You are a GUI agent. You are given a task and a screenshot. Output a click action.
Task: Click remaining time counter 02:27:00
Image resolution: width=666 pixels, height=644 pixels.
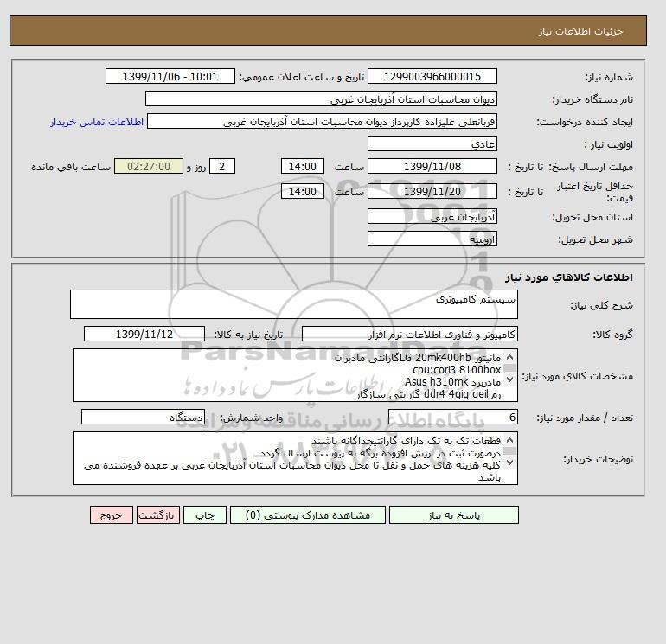[x=149, y=167]
